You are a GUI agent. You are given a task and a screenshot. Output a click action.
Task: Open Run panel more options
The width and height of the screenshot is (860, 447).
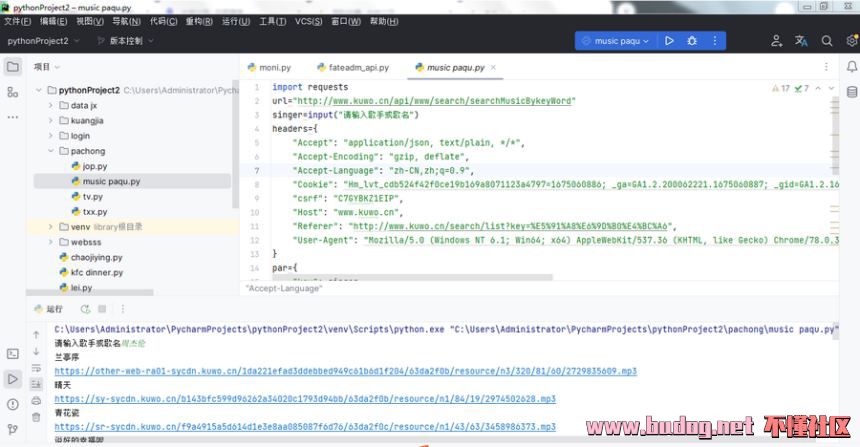[x=122, y=309]
